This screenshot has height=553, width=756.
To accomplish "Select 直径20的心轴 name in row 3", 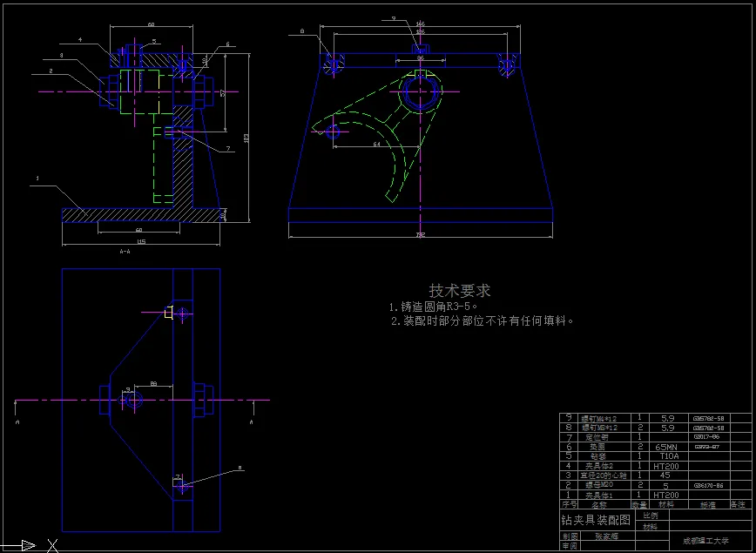I will point(604,475).
